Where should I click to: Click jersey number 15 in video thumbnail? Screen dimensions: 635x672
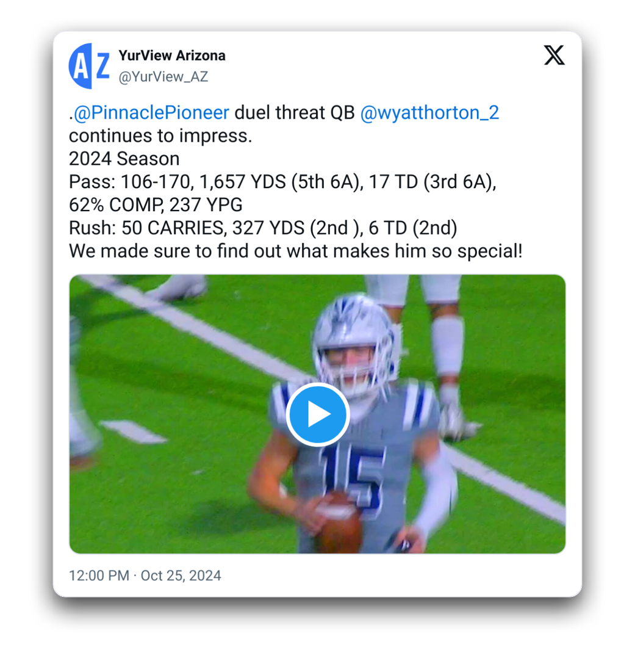tap(352, 477)
